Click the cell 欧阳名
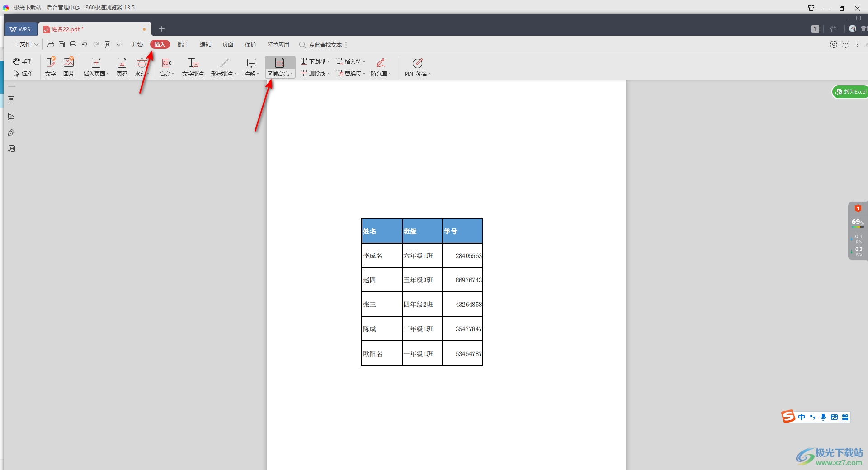The height and width of the screenshot is (470, 868). tap(382, 353)
